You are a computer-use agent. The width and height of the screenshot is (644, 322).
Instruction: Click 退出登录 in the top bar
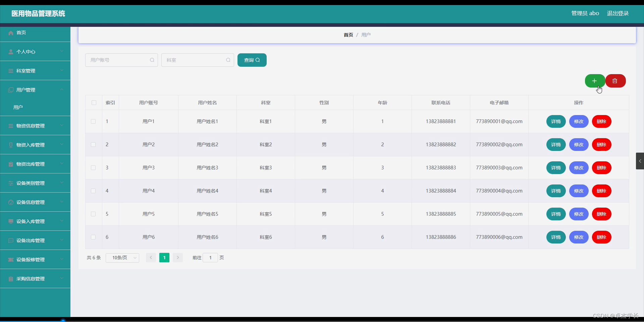click(x=618, y=13)
